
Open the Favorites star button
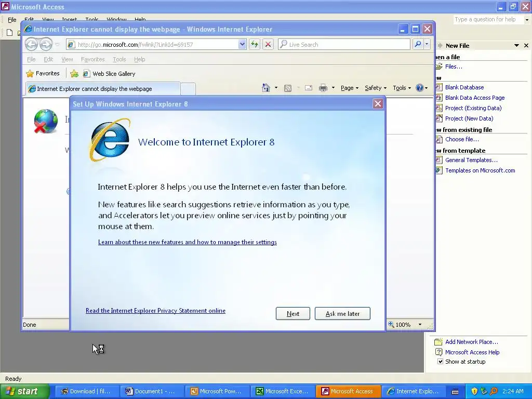pyautogui.click(x=43, y=73)
